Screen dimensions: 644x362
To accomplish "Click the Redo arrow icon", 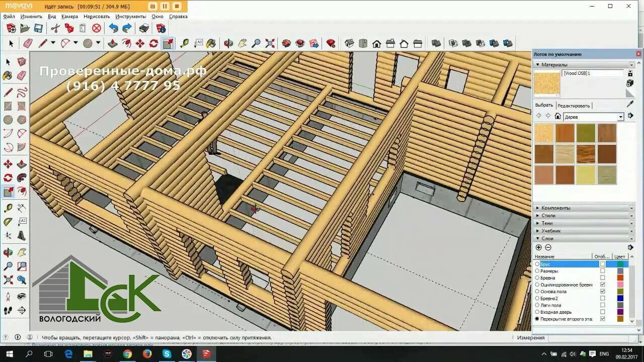I will point(127,28).
